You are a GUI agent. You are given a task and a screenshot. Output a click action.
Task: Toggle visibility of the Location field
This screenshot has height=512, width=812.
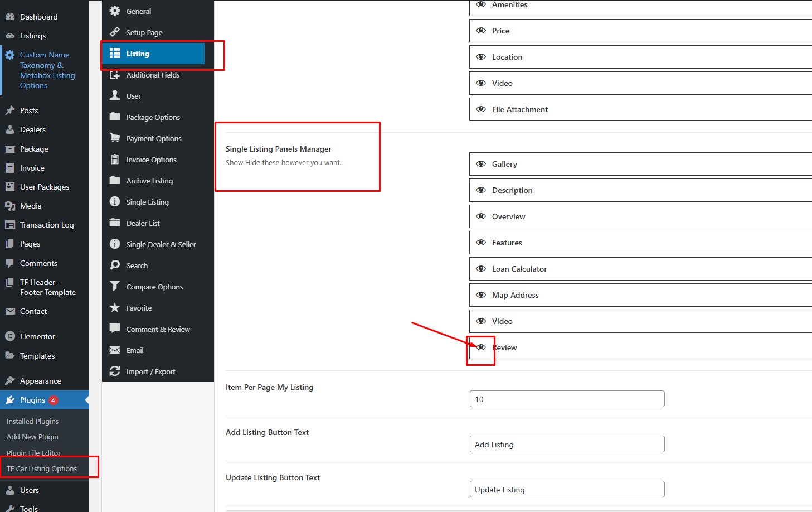[x=481, y=57]
